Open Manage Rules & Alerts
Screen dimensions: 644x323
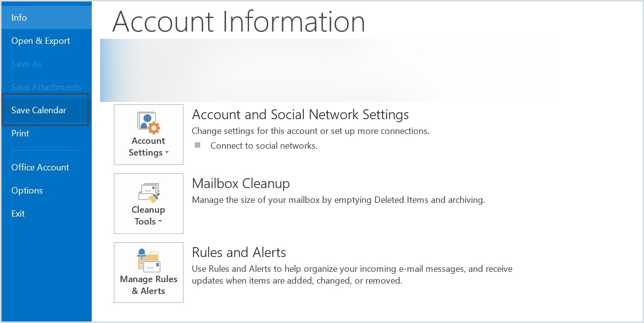148,272
